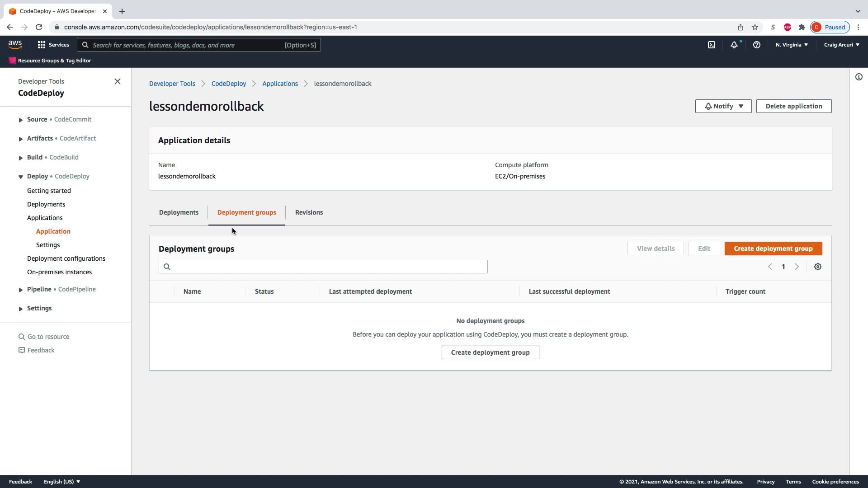
Task: Click the Applications breadcrumb link
Action: tap(280, 84)
